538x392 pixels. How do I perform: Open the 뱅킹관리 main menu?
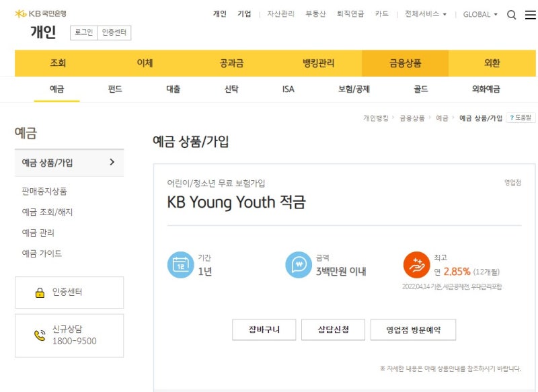pyautogui.click(x=318, y=63)
